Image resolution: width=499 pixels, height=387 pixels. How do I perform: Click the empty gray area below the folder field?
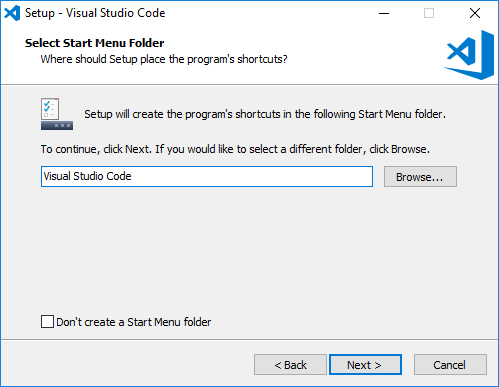tap(249, 250)
